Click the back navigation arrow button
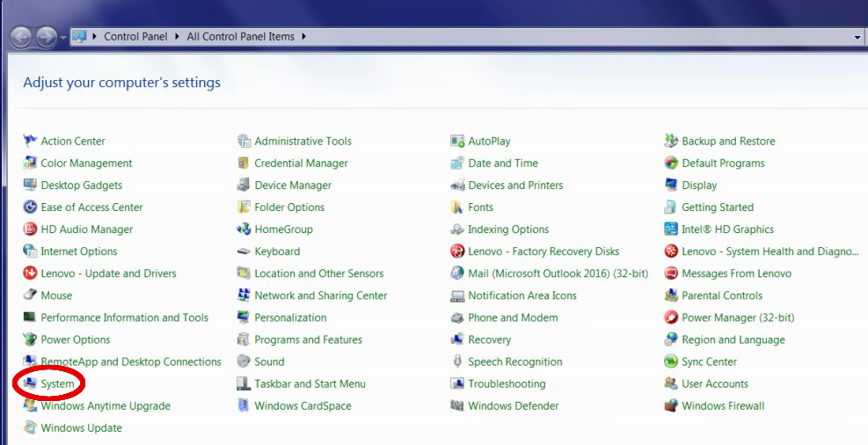Viewport: 868px width, 445px height. coord(21,37)
